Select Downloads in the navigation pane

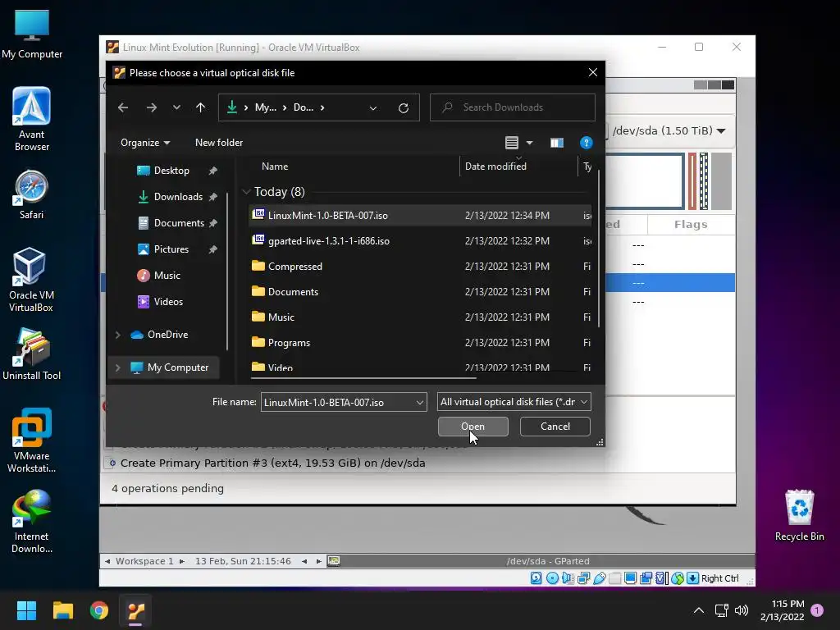click(x=178, y=197)
